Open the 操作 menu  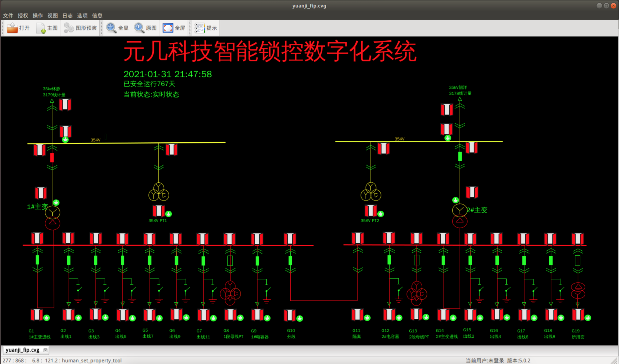tap(38, 16)
